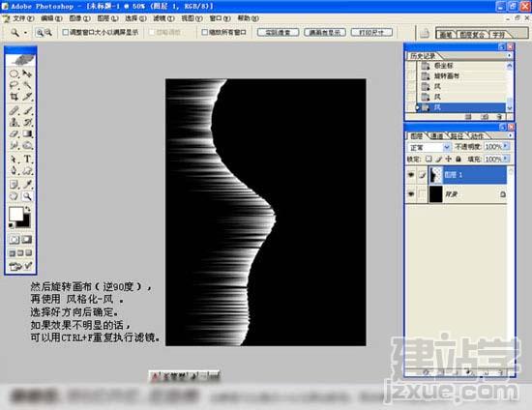Click the 打印尺寸 button

click(x=371, y=33)
